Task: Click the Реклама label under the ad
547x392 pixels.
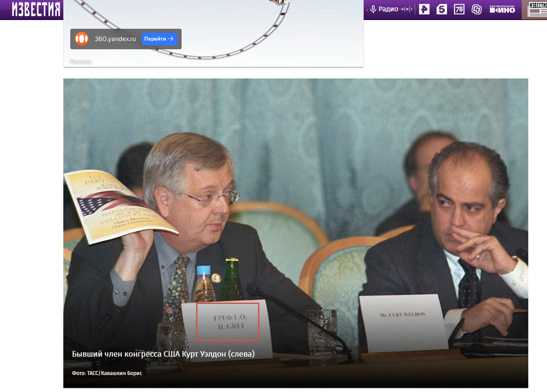Action: click(81, 62)
